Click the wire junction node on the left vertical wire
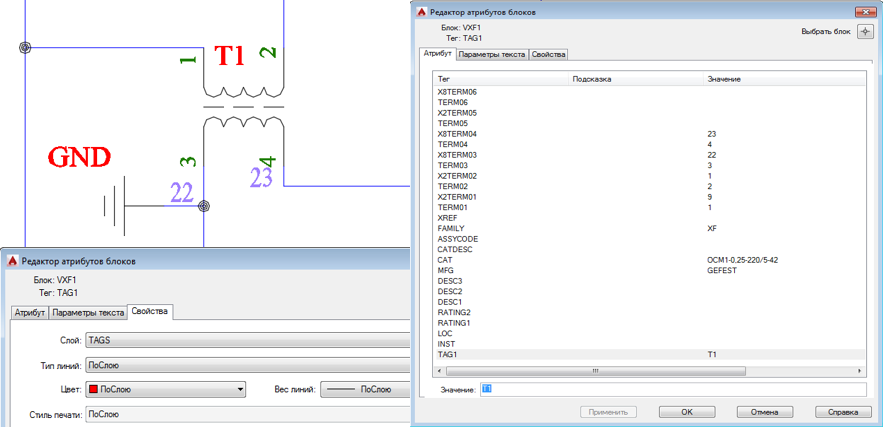The width and height of the screenshot is (884, 427). click(25, 47)
